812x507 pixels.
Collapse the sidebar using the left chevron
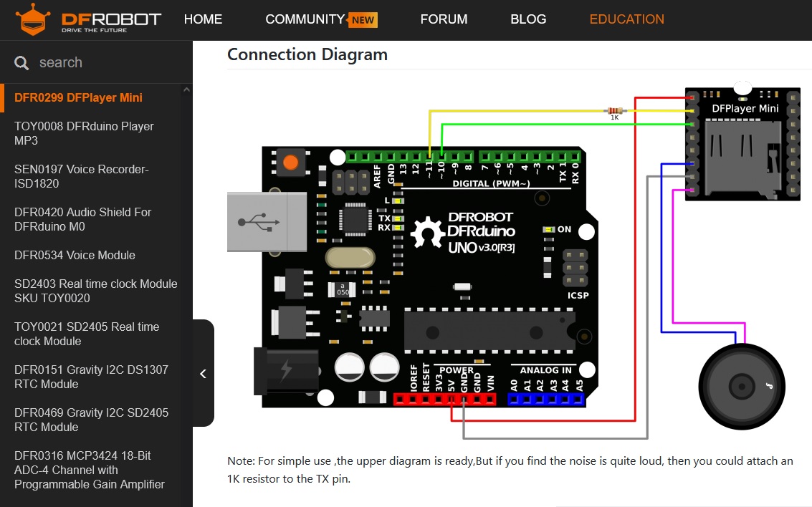[203, 373]
